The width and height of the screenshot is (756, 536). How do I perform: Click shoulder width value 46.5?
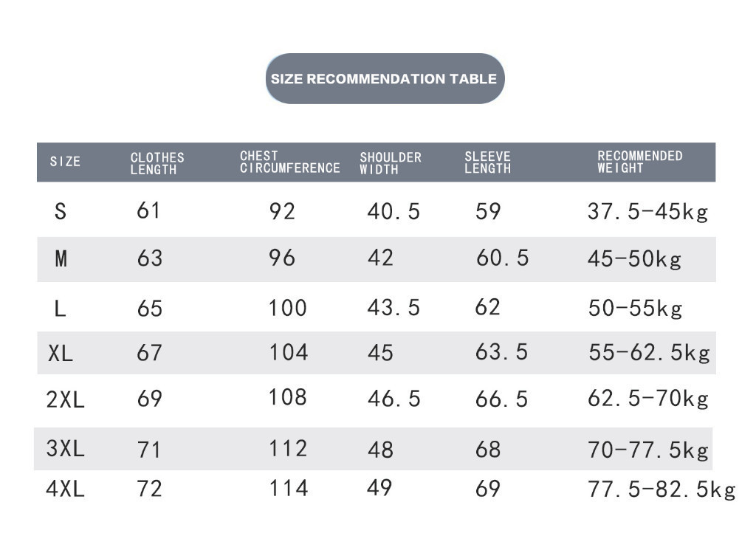[x=394, y=399]
